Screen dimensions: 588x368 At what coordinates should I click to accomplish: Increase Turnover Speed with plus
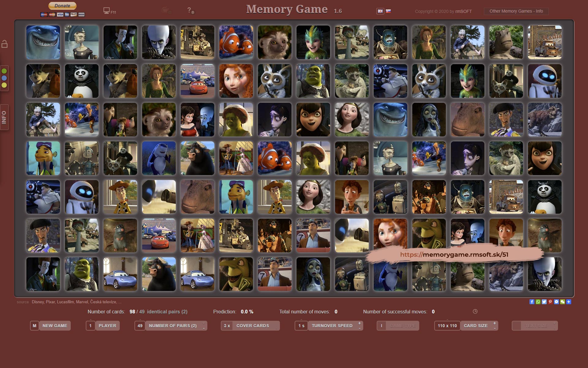(x=359, y=323)
